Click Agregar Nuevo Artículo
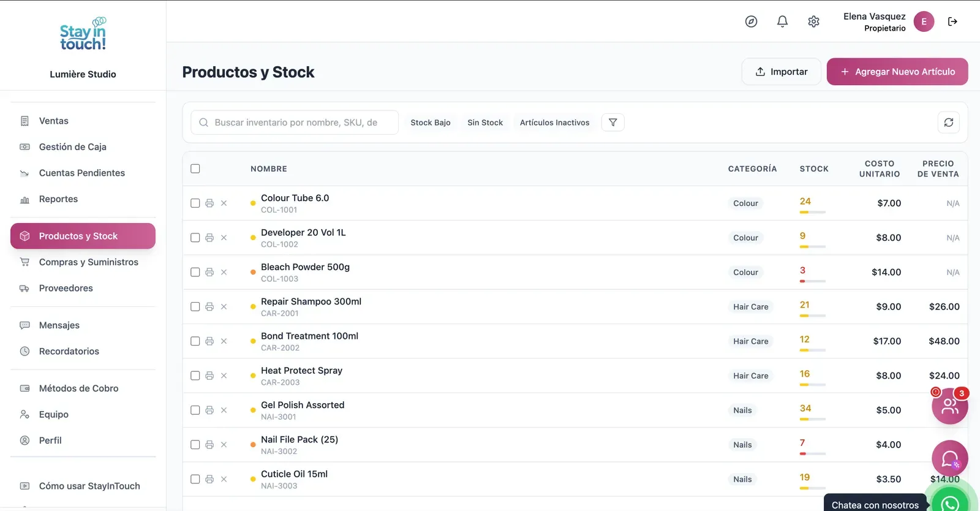Image resolution: width=980 pixels, height=511 pixels. point(897,72)
